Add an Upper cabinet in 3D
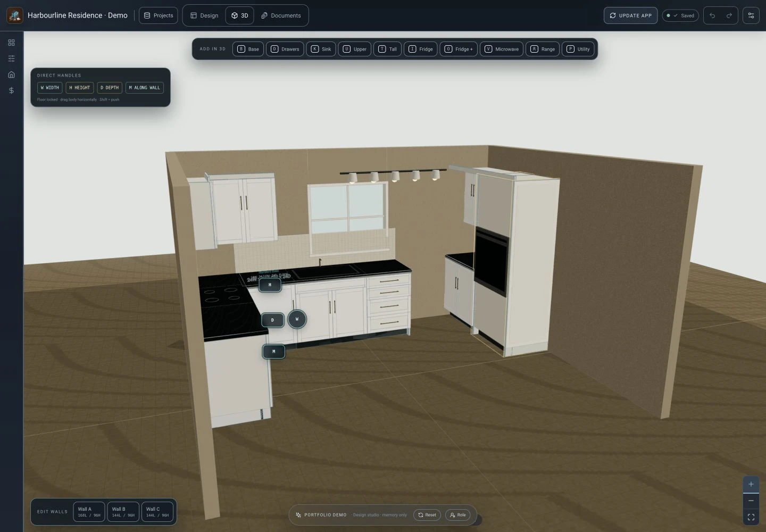The image size is (766, 532). [x=354, y=49]
